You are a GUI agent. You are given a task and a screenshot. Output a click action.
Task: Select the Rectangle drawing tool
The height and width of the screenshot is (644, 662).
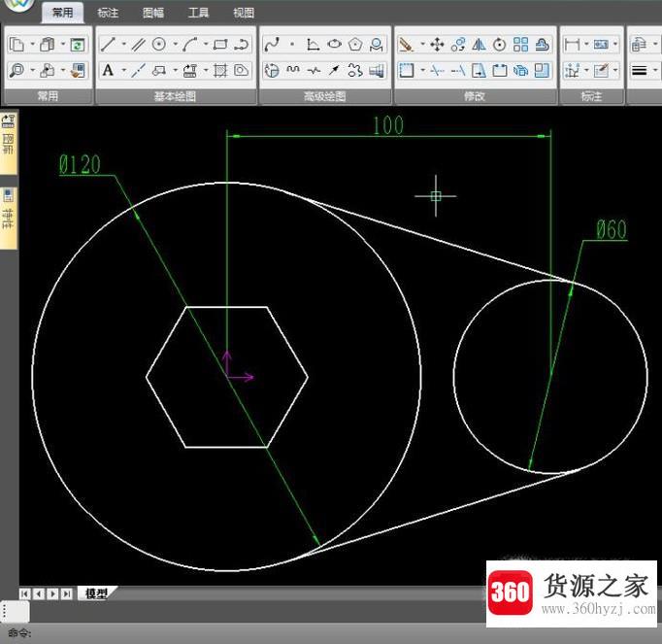(x=220, y=44)
